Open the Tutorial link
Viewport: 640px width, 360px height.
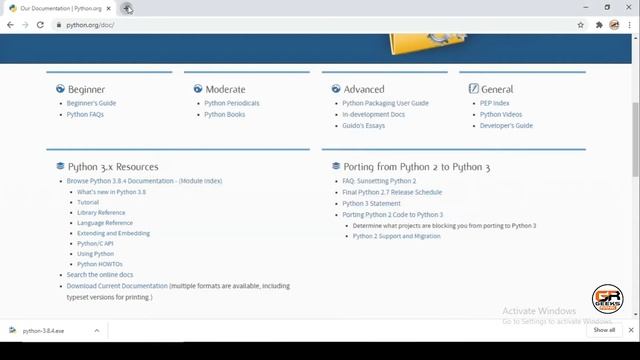(88, 202)
